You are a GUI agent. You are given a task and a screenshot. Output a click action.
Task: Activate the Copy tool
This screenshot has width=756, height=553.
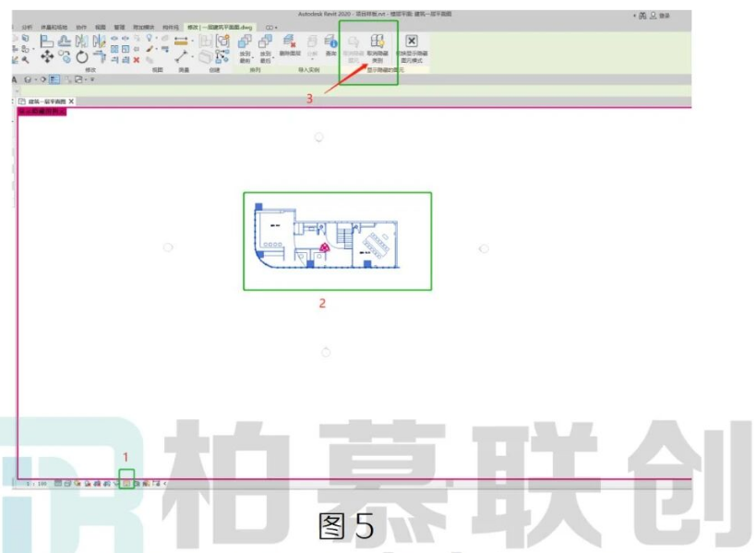(x=65, y=56)
